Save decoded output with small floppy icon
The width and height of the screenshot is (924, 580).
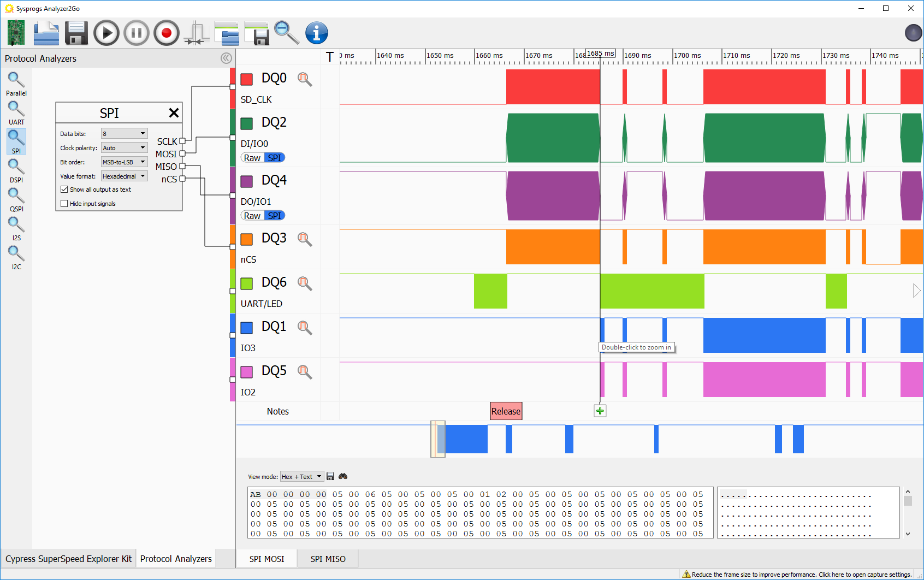330,476
